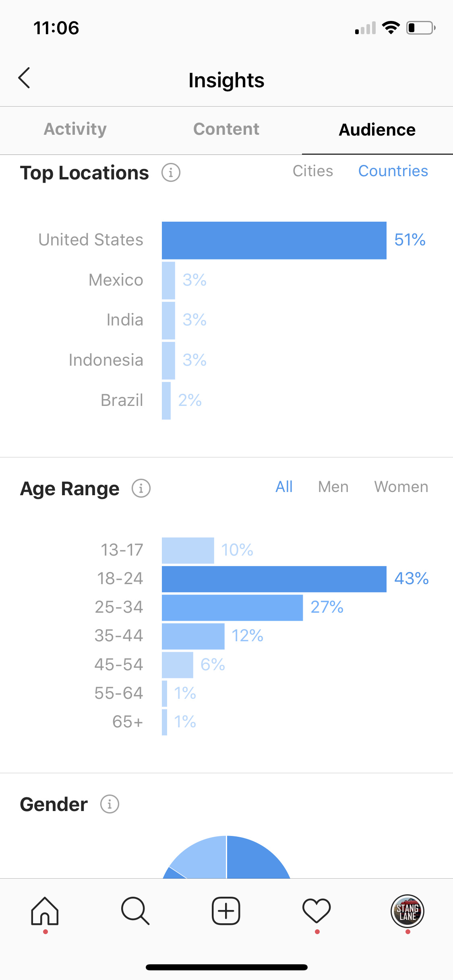Image resolution: width=453 pixels, height=980 pixels.
Task: Open info icon beside Top Locations
Action: (x=171, y=173)
